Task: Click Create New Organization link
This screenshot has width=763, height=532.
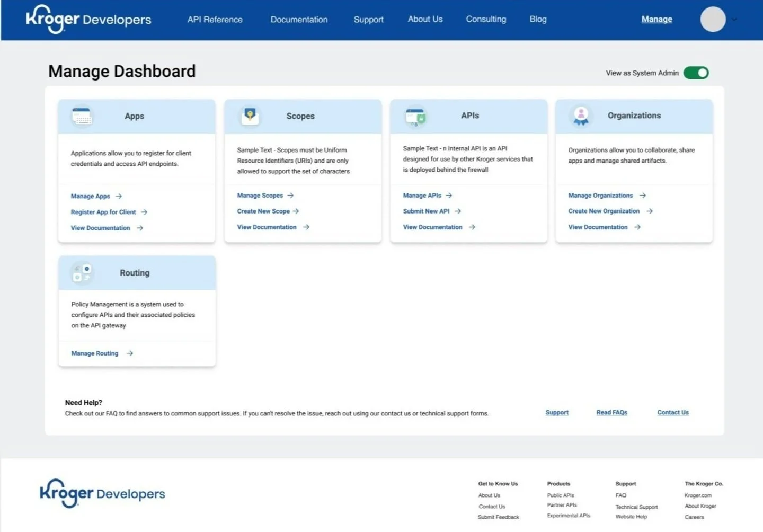Action: (x=604, y=211)
